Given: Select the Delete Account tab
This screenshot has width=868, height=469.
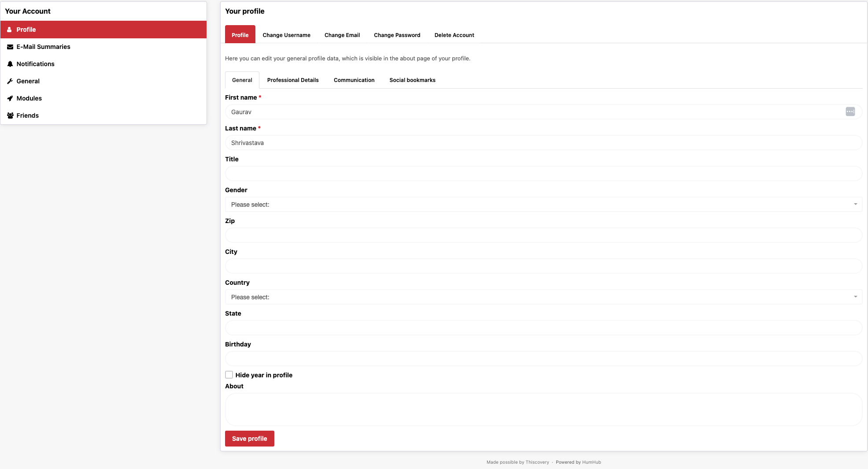Looking at the screenshot, I should (454, 35).
